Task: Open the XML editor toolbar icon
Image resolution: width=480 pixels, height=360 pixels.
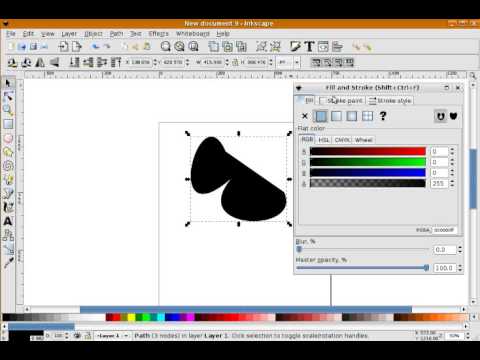Action: click(323, 47)
